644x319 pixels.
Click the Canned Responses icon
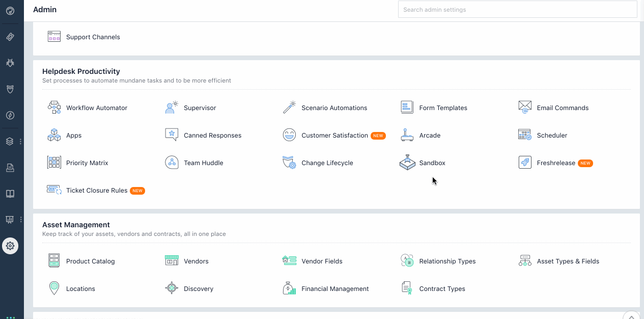172,135
